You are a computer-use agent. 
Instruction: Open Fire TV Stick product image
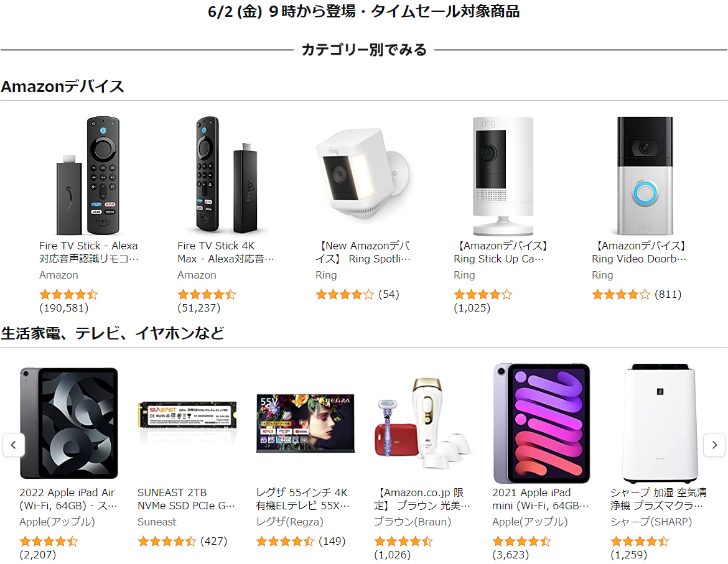88,175
